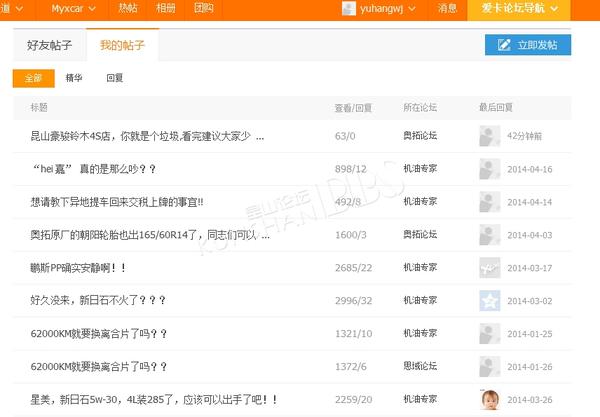The image size is (600, 417).
Task: Open post 奥拓原厂的朝阳轮胎
Action: tap(150, 235)
